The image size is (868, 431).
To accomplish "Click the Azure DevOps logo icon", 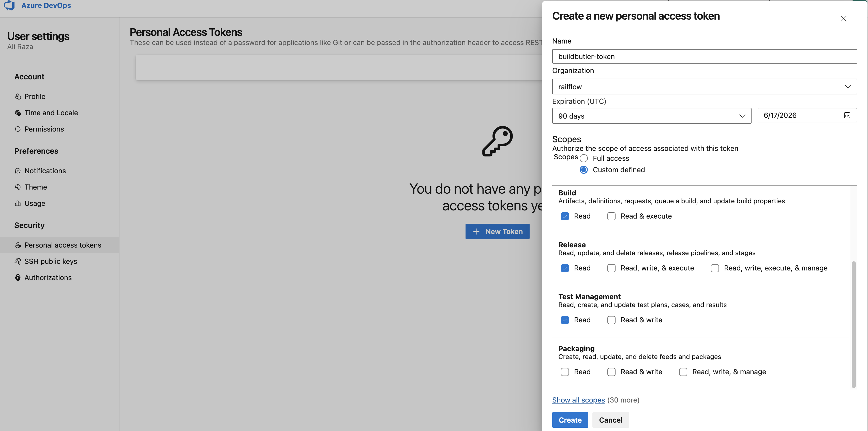I will pyautogui.click(x=9, y=5).
